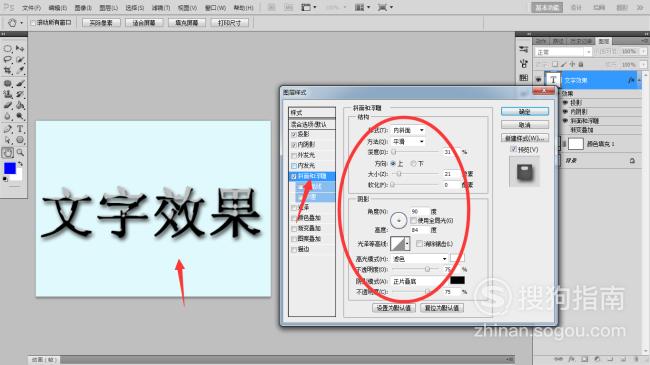Open the 方法 dropdown showing 平滑
The width and height of the screenshot is (650, 365).
[x=408, y=141]
